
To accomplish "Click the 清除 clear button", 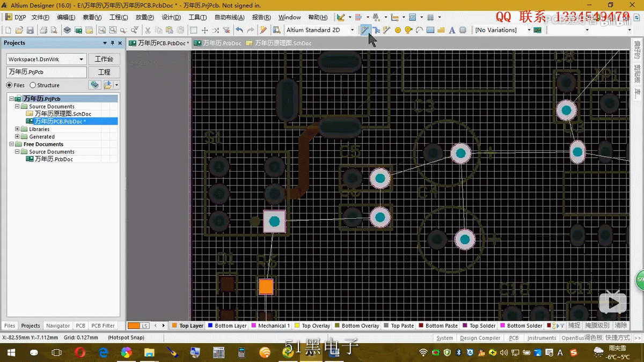I will pyautogui.click(x=620, y=326).
